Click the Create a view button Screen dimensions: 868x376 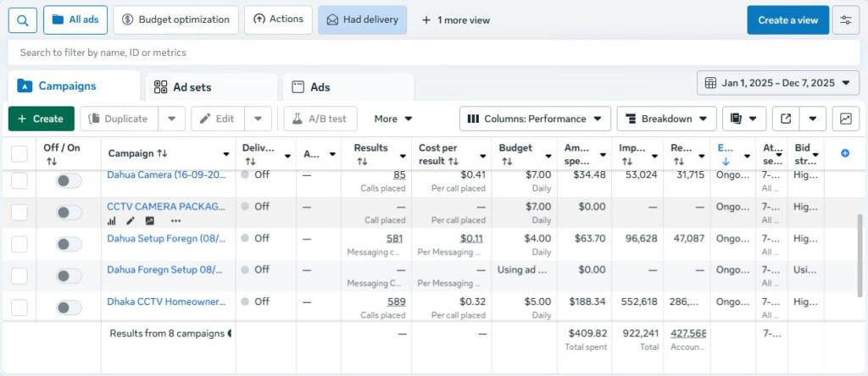pyautogui.click(x=787, y=19)
